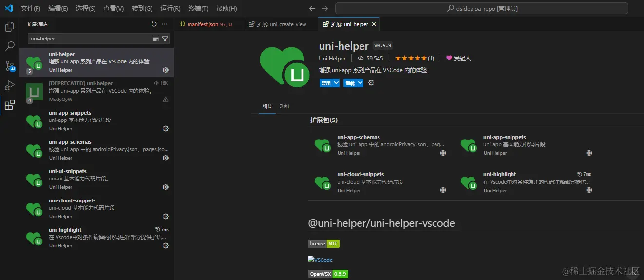Open 查看(V) menu
644x280 pixels.
click(x=114, y=9)
